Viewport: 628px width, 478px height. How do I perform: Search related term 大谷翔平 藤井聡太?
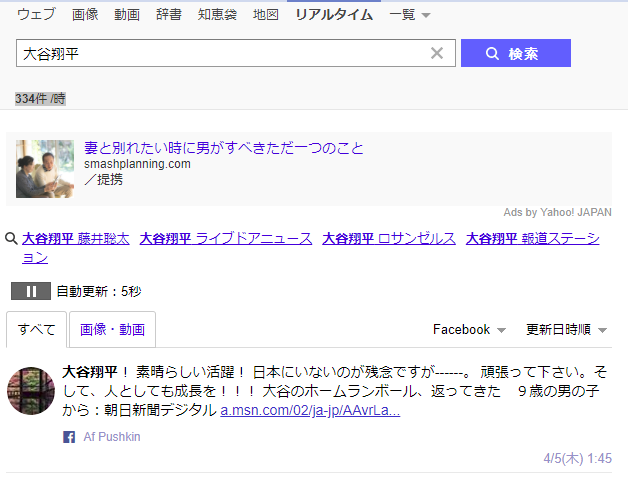tap(76, 238)
